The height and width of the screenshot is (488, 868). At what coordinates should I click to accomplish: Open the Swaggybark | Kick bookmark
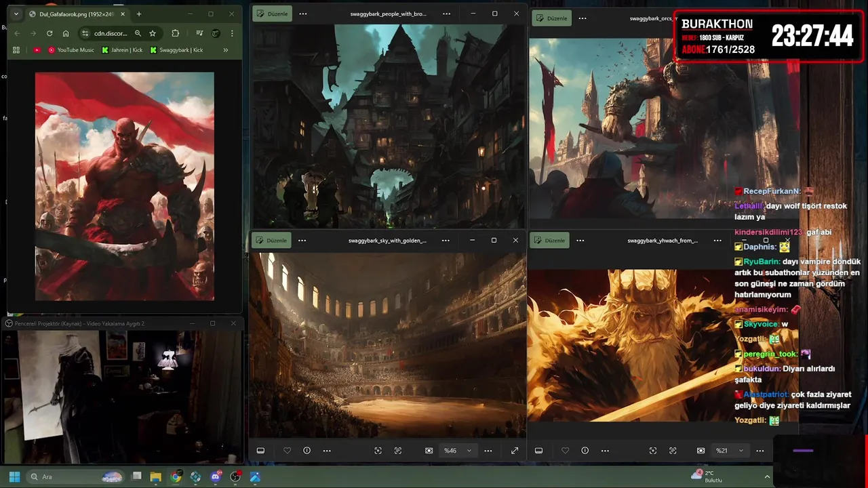coord(176,50)
